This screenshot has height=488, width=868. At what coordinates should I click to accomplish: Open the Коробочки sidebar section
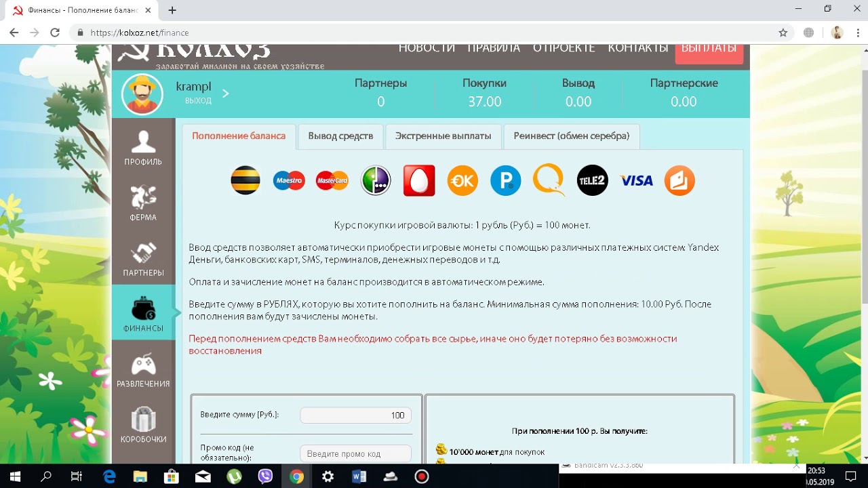[143, 424]
